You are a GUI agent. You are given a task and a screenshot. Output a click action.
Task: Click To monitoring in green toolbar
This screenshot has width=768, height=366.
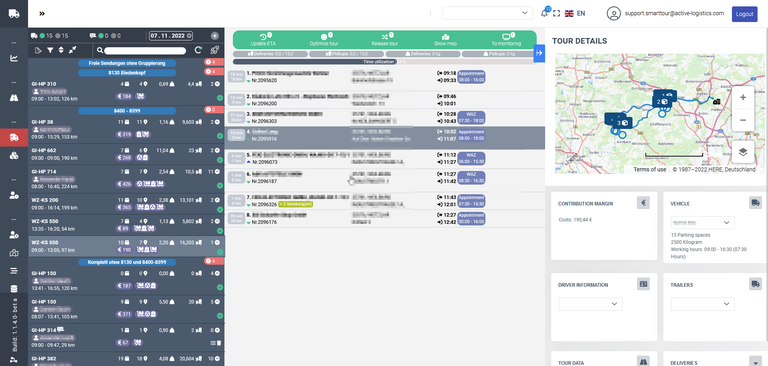506,40
